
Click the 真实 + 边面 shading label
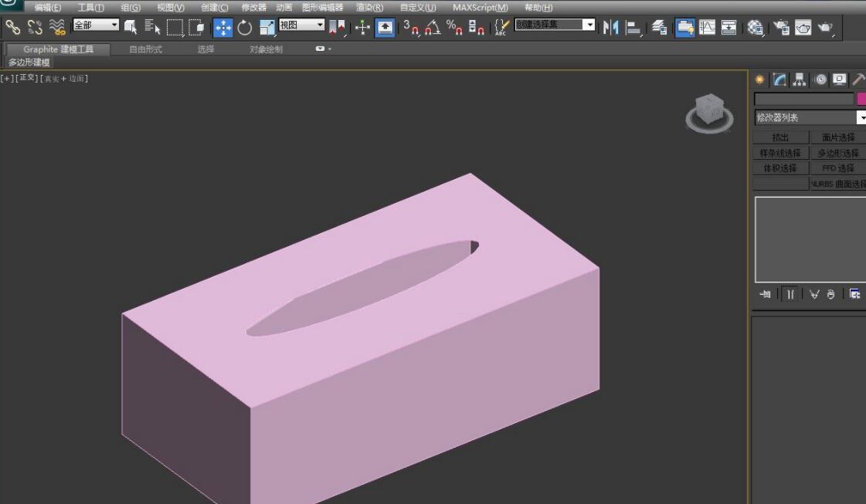(64, 79)
